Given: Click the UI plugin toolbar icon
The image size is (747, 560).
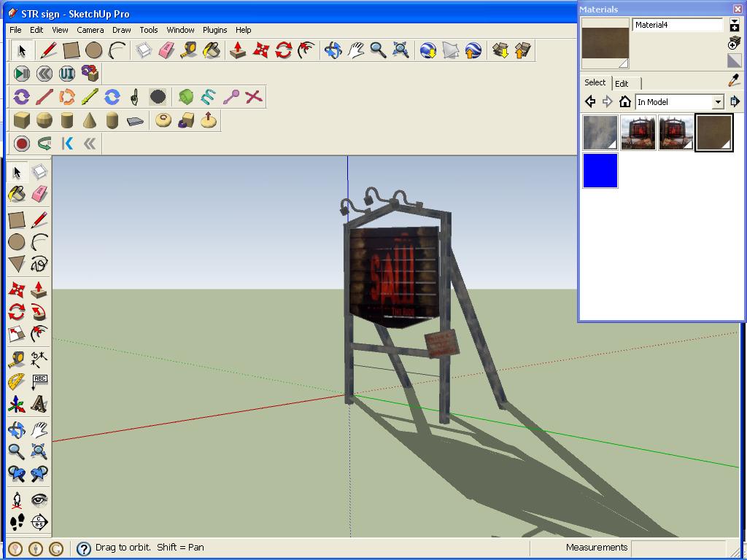Looking at the screenshot, I should tap(67, 74).
